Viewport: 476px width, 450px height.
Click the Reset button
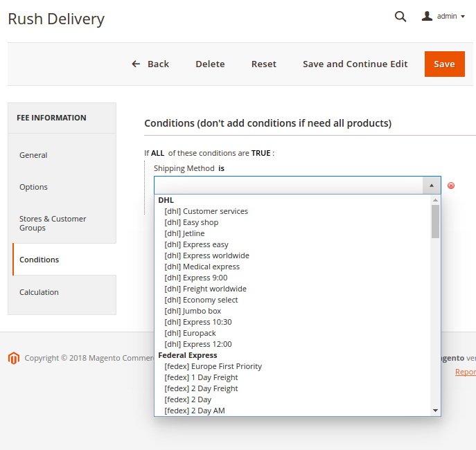tap(263, 64)
